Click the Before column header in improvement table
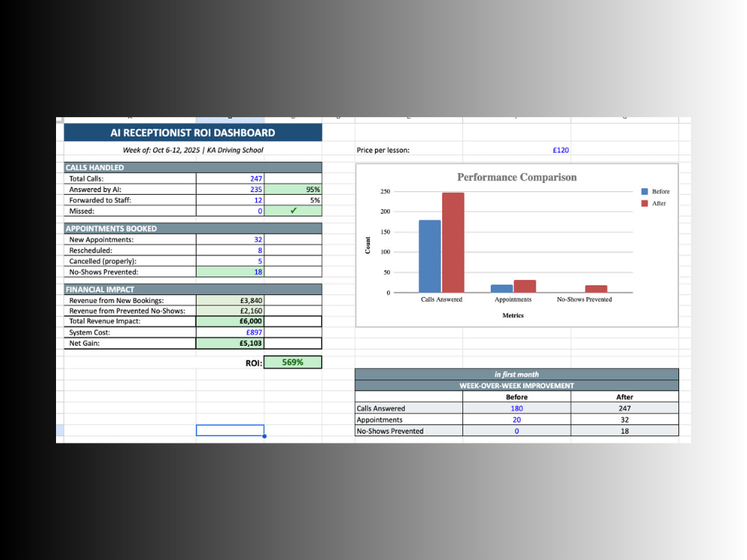Screen dimensions: 747x560 click(x=517, y=397)
